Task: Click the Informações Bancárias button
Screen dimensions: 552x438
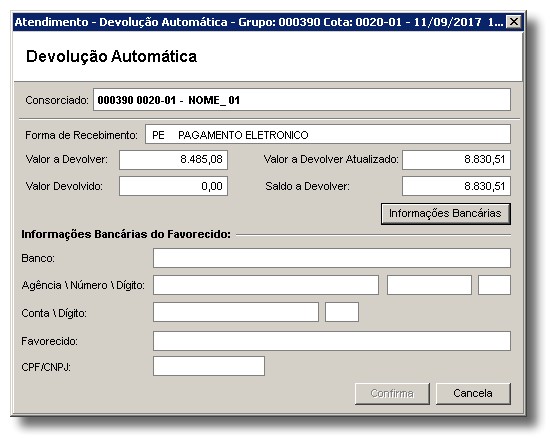Action: pyautogui.click(x=445, y=214)
